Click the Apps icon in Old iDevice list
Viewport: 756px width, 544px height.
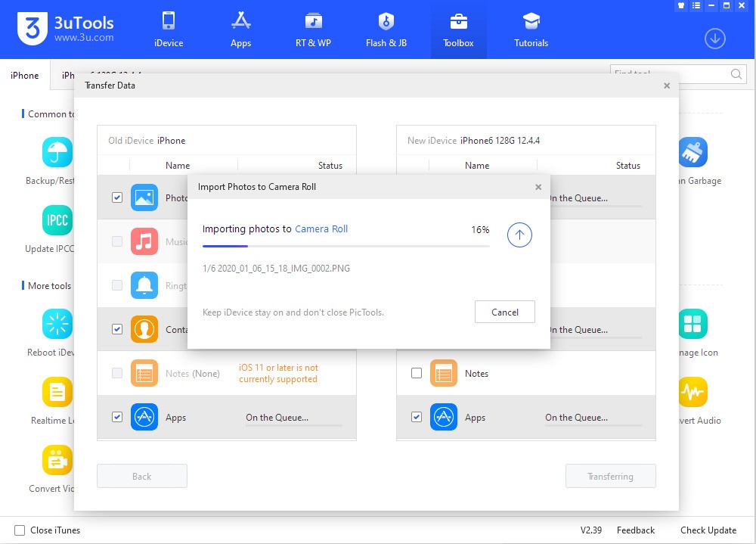[x=144, y=417]
